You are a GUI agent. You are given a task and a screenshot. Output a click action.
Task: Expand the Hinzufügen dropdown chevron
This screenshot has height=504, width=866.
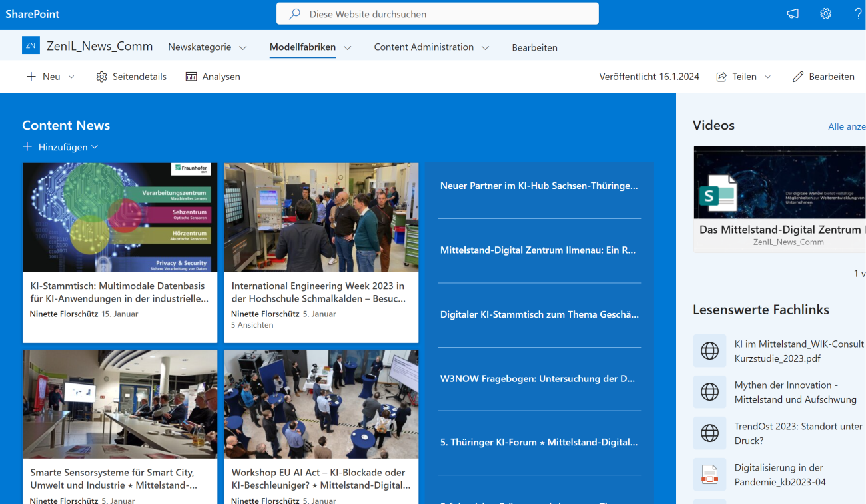coord(95,147)
